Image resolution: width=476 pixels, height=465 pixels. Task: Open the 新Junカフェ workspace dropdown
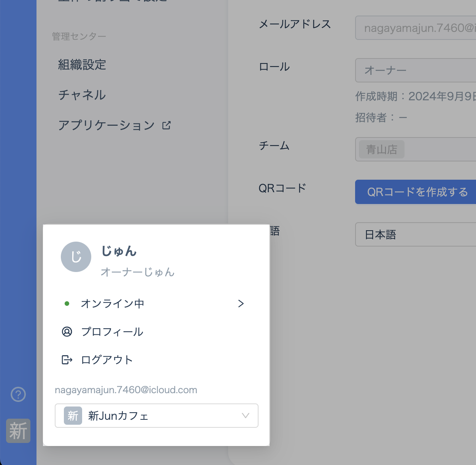point(245,416)
